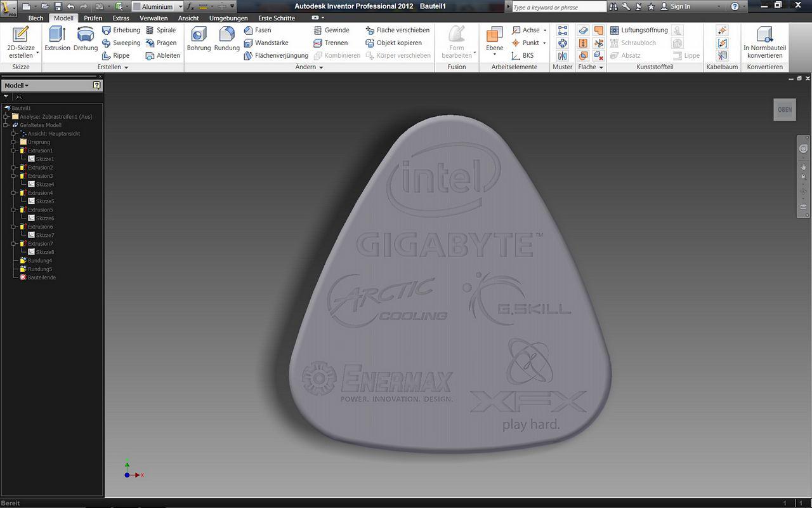Image resolution: width=812 pixels, height=508 pixels.
Task: Use the Trennen (split) tool
Action: pyautogui.click(x=331, y=43)
